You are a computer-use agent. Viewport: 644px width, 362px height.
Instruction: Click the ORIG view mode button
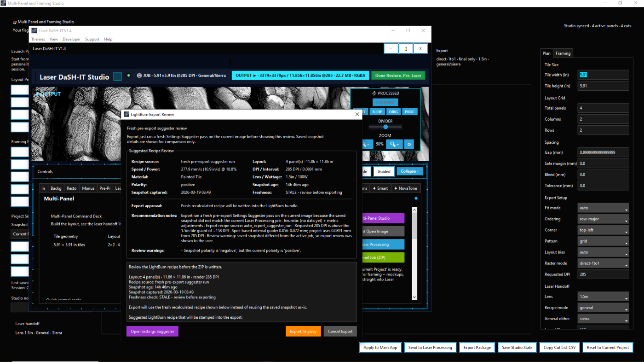pyautogui.click(x=393, y=112)
